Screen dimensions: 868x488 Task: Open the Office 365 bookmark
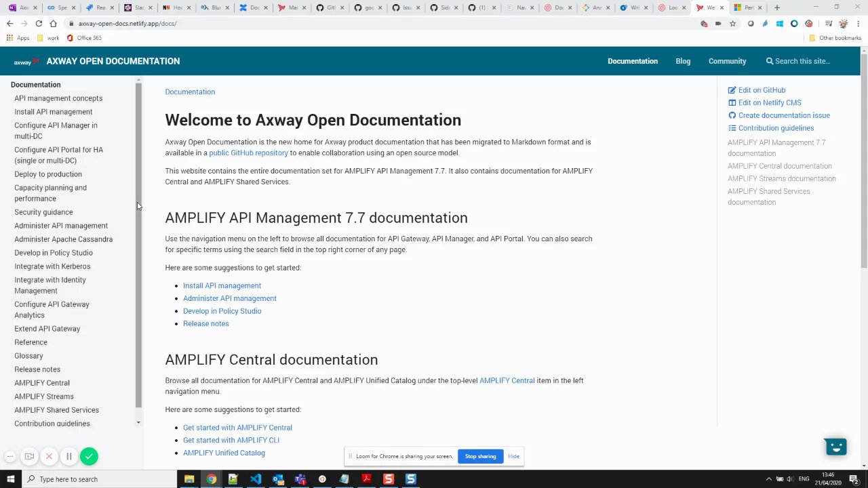(x=84, y=38)
